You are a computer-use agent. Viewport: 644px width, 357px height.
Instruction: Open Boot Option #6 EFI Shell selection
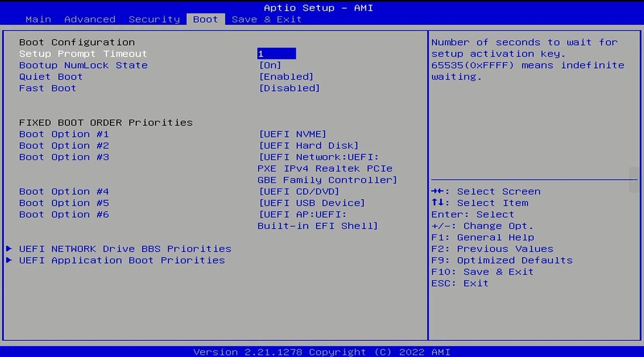(x=318, y=220)
